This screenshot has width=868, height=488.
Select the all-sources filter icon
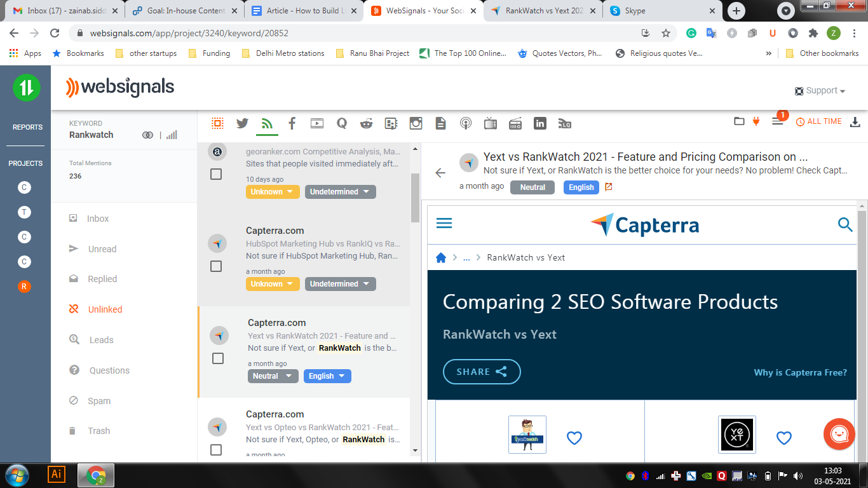tap(217, 123)
